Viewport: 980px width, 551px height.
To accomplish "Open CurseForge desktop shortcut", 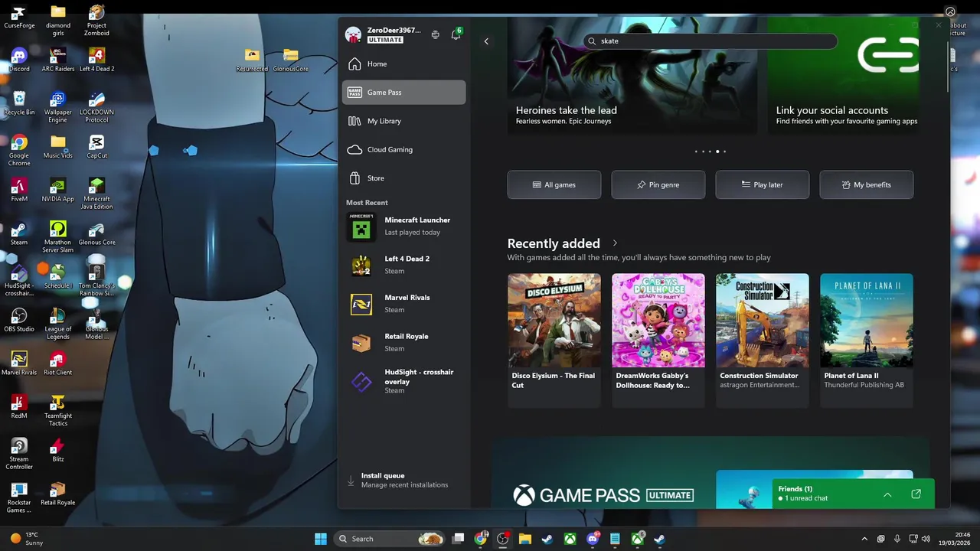I will pyautogui.click(x=19, y=17).
